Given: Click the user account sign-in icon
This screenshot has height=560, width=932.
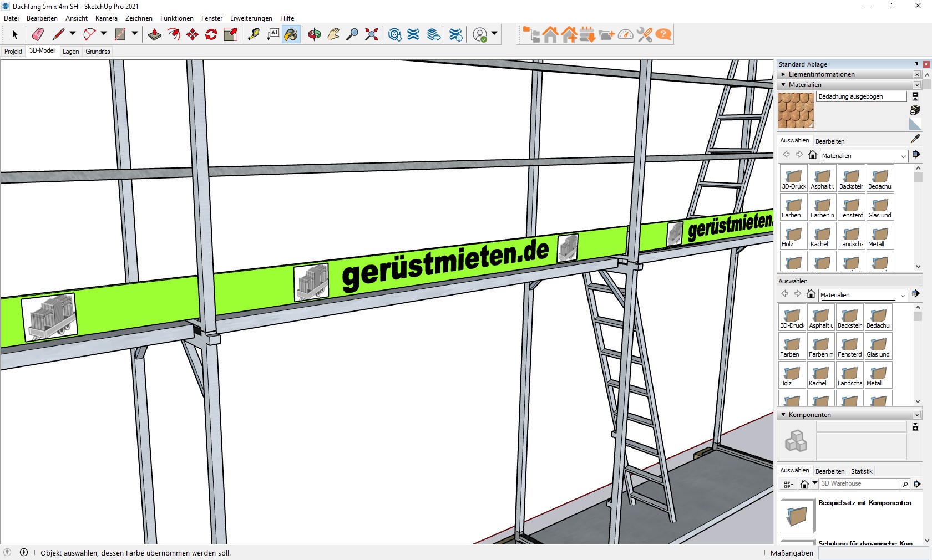Looking at the screenshot, I should (x=480, y=34).
